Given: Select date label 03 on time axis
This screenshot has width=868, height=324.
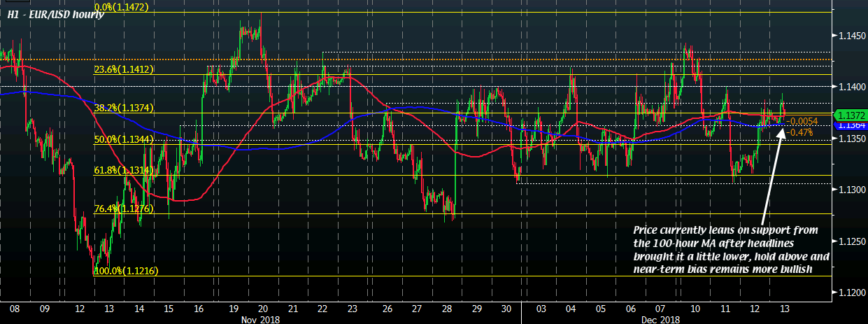Looking at the screenshot, I should click(x=541, y=309).
